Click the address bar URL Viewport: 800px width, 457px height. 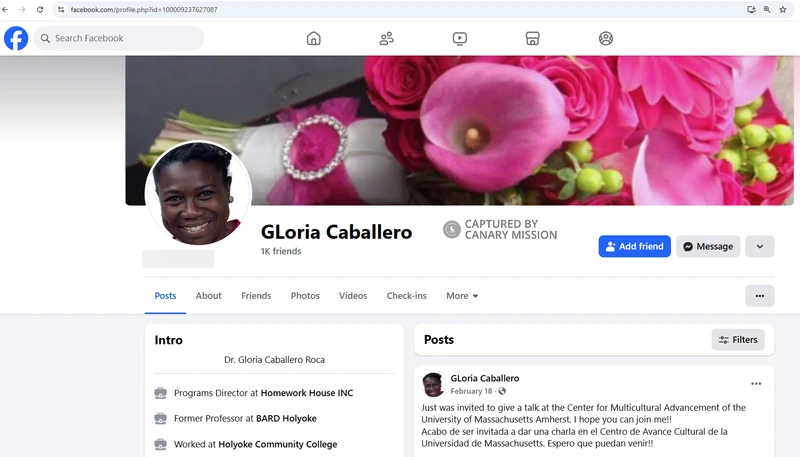144,10
